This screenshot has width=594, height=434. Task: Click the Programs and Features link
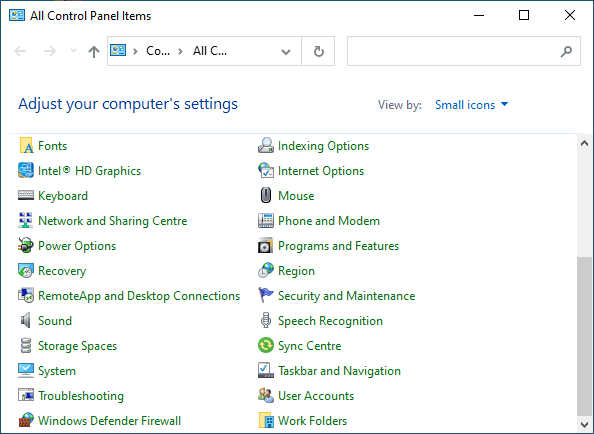[339, 246]
